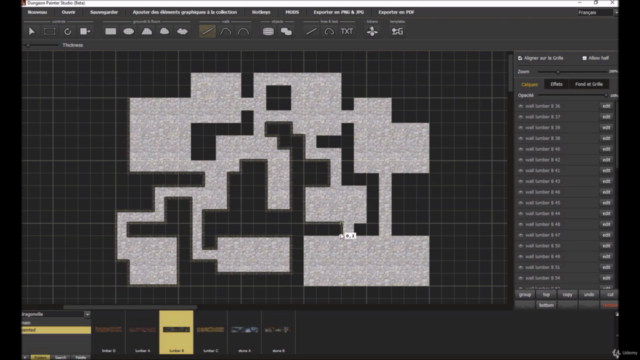The image size is (640, 360).
Task: Hide layer wall lumber B 43
Action: coord(520,181)
